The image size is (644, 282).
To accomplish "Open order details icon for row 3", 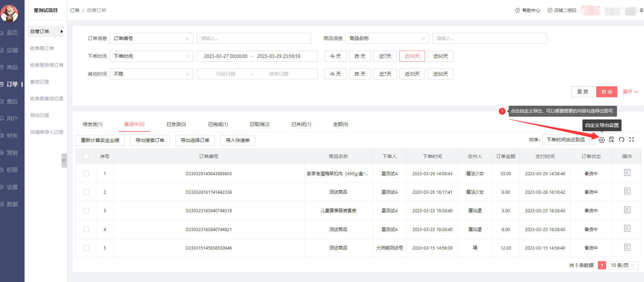I will 627,210.
